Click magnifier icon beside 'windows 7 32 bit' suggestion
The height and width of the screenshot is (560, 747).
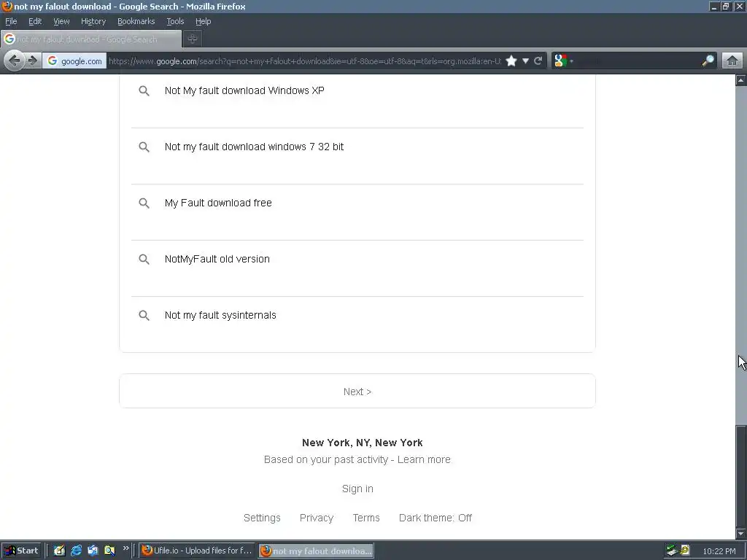pyautogui.click(x=144, y=147)
